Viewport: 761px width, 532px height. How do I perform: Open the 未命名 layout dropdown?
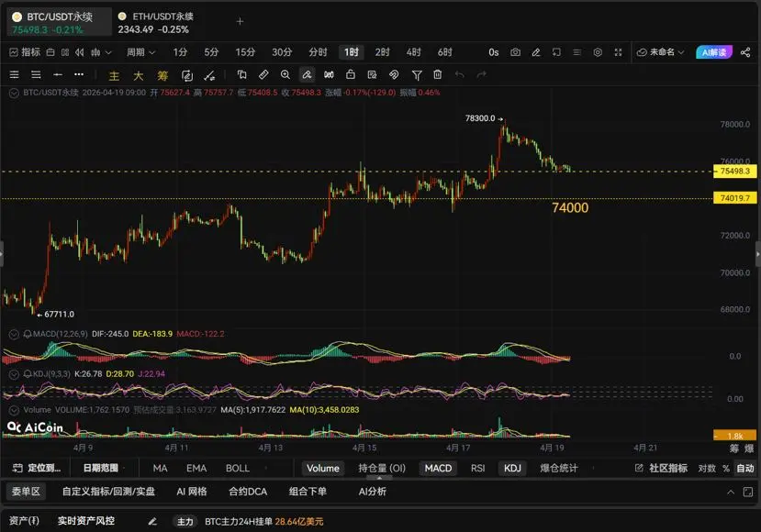(x=661, y=52)
